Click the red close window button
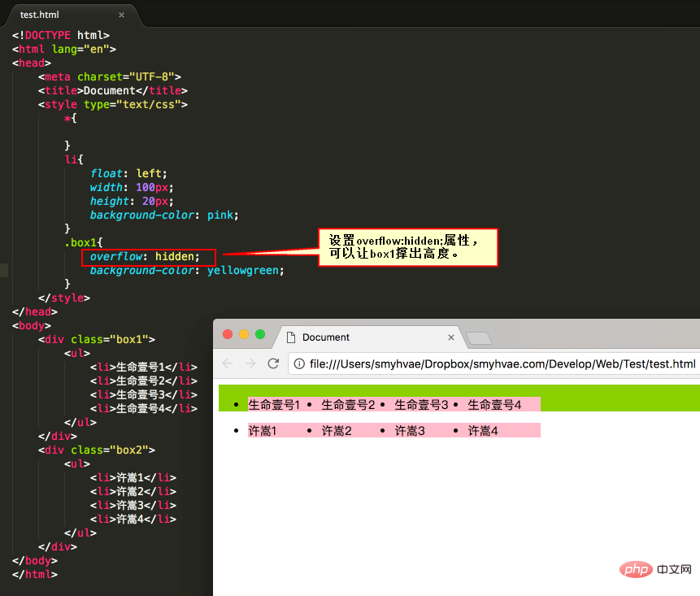The image size is (700, 596). coord(228,334)
